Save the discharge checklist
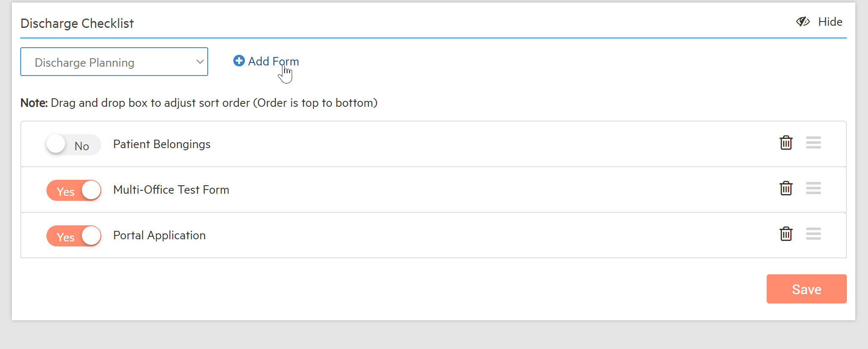The image size is (868, 349). tap(806, 289)
